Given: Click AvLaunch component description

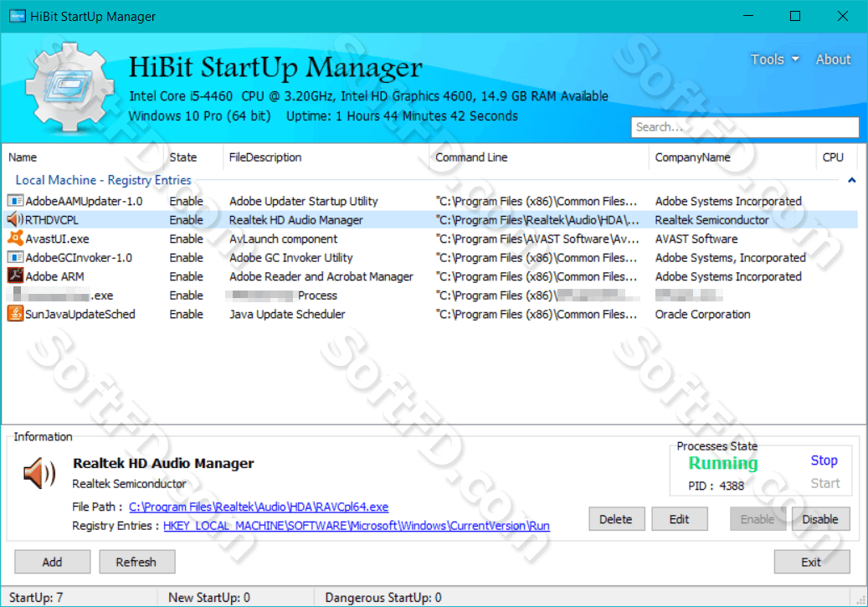Looking at the screenshot, I should coord(284,239).
